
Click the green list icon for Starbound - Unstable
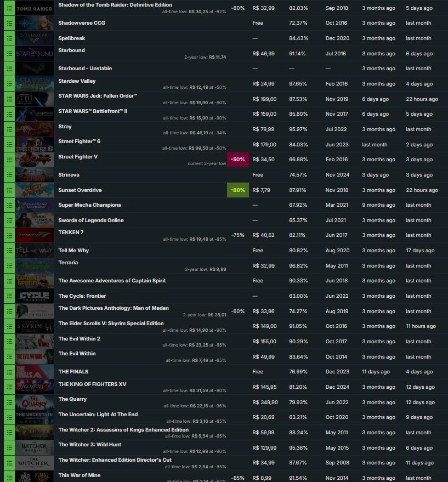point(9,69)
